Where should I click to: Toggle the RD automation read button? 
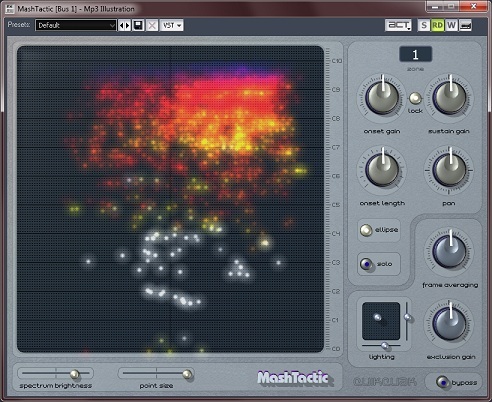(x=437, y=25)
